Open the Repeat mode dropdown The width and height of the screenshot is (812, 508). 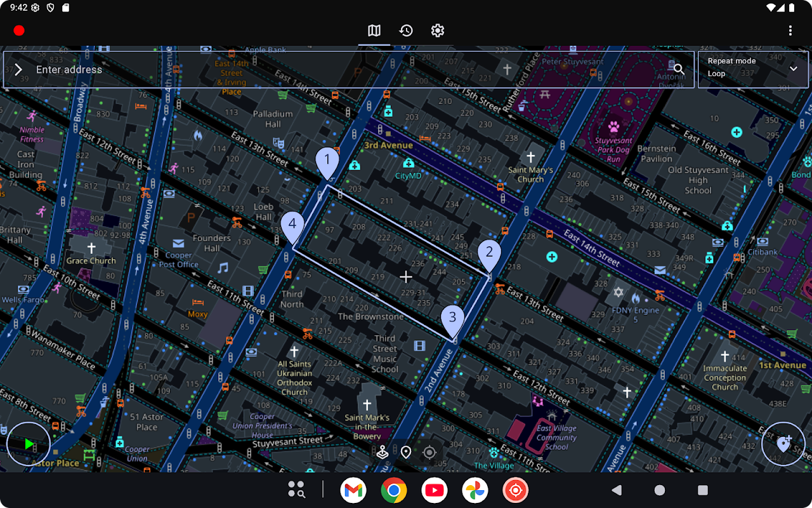(753, 70)
